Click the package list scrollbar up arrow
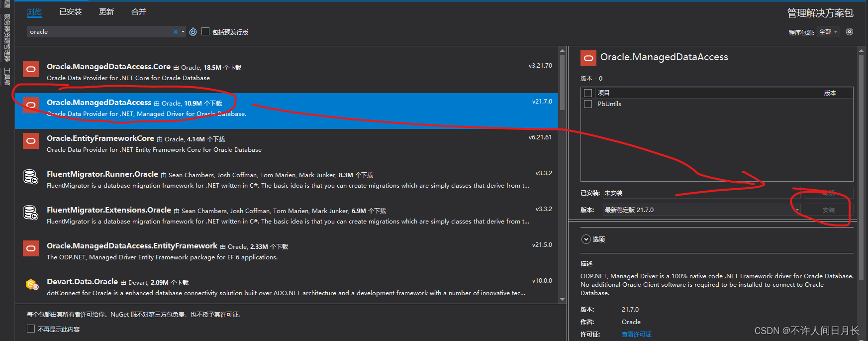 pyautogui.click(x=562, y=50)
